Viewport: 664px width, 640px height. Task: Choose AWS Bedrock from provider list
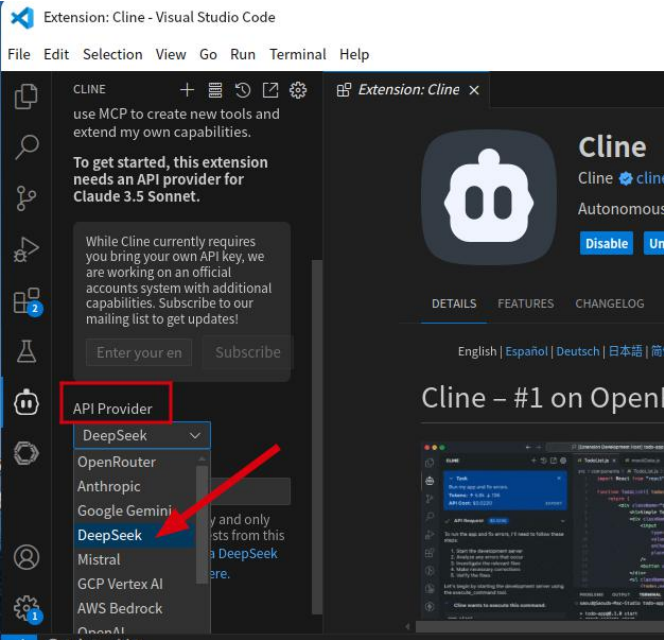pyautogui.click(x=135, y=608)
